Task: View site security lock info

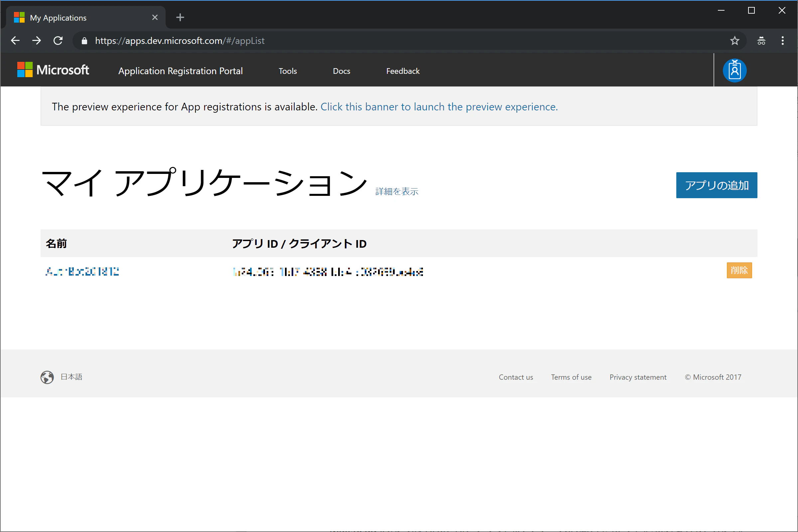Action: click(84, 41)
